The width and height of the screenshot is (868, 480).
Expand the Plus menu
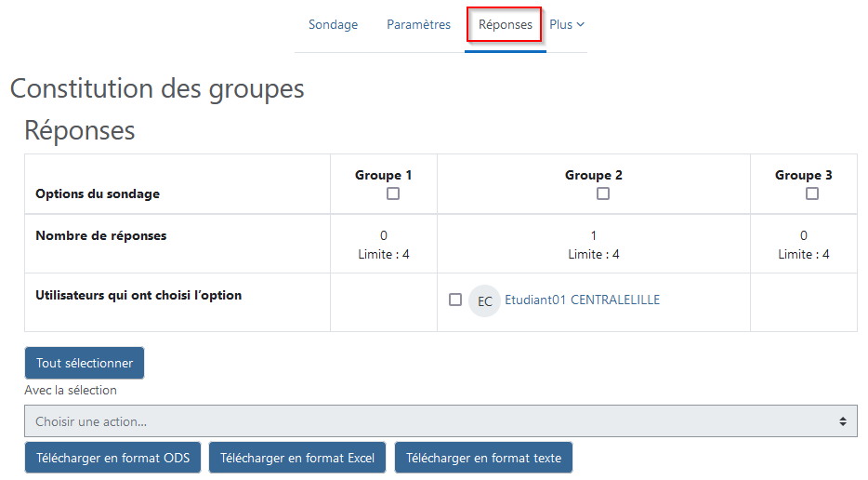(x=567, y=24)
